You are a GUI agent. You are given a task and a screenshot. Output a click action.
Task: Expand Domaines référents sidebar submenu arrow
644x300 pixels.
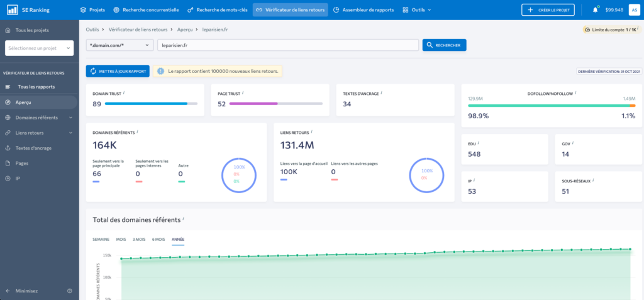[x=70, y=118]
